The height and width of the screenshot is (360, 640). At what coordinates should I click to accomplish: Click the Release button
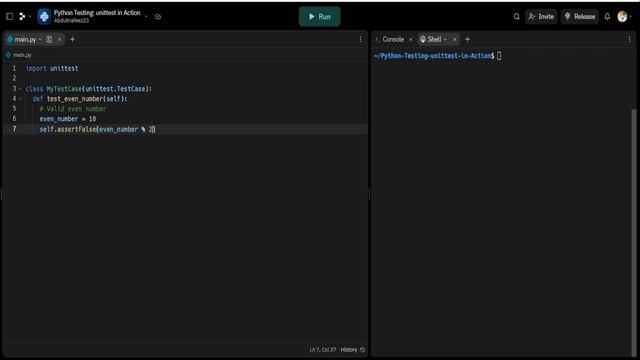pyautogui.click(x=580, y=16)
